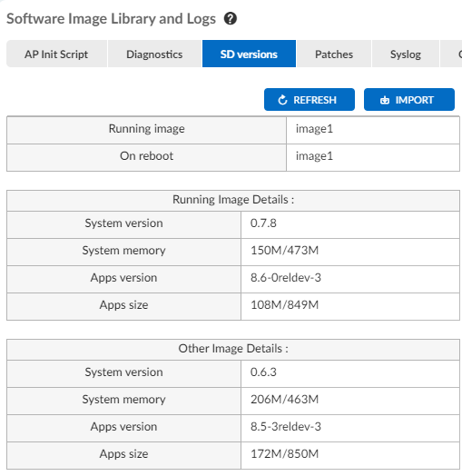Click the REFRESH button label
The height and width of the screenshot is (476, 462).
[x=315, y=100]
